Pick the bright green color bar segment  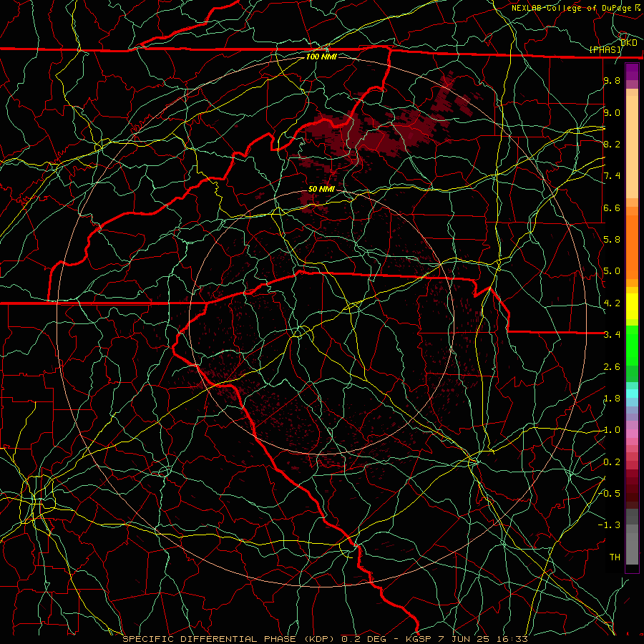632,345
